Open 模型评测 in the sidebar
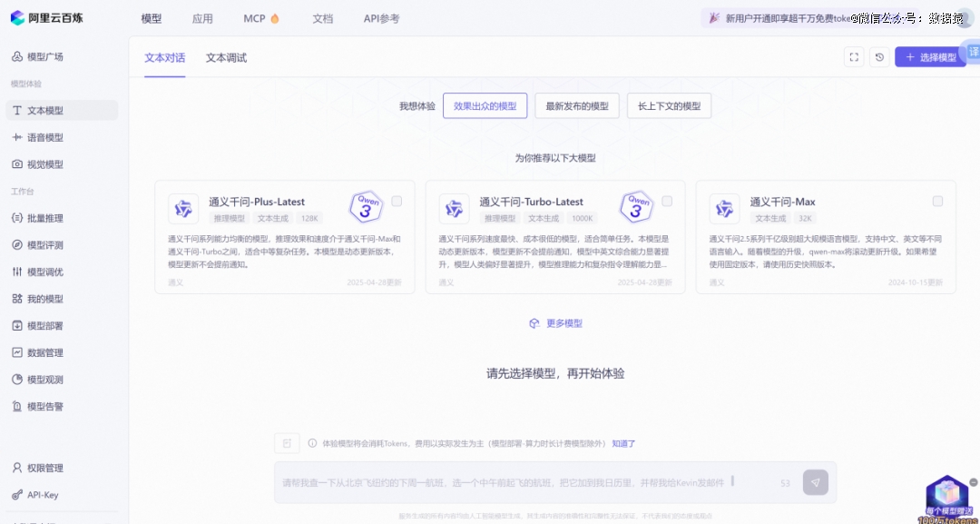Viewport: 980px width, 524px height. point(44,245)
